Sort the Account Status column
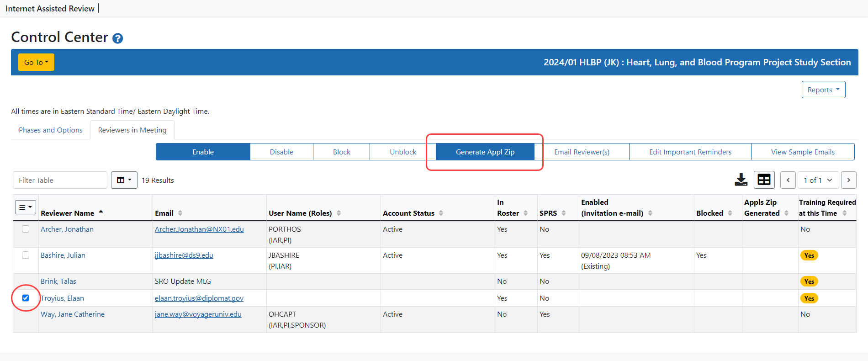The height and width of the screenshot is (361, 868). click(x=441, y=213)
